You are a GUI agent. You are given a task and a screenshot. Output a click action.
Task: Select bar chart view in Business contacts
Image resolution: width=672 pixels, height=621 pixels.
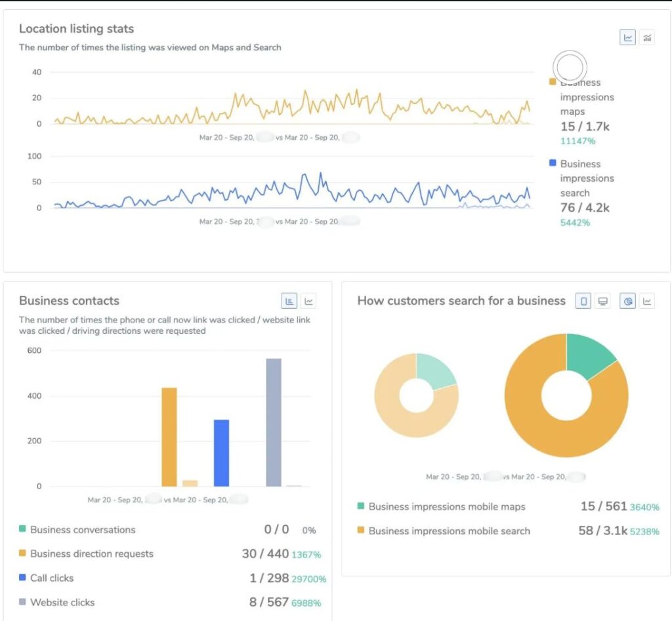coord(289,302)
